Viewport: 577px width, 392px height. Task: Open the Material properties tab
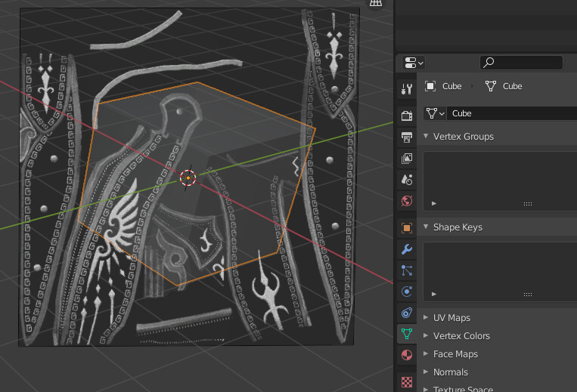point(407,355)
